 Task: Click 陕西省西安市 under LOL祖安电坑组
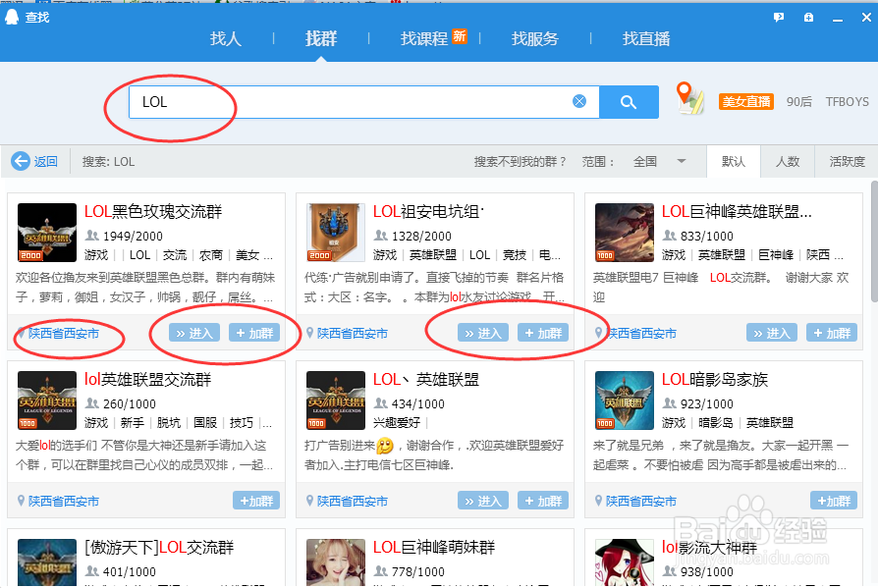[x=353, y=334]
